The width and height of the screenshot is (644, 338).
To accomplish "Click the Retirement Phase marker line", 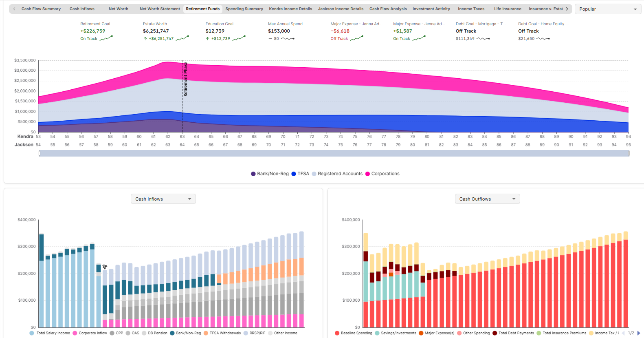I will pos(182,97).
